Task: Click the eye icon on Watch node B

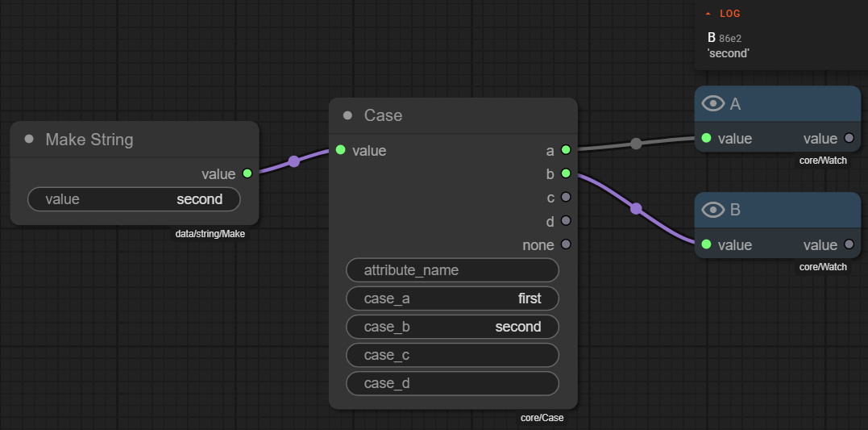Action: (x=713, y=210)
